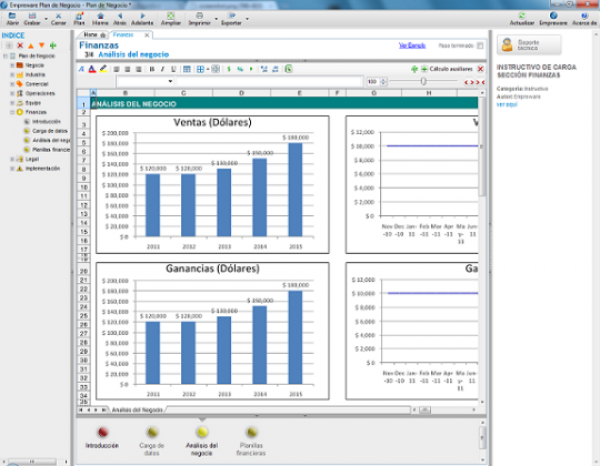
Task: Save the plan with the Grabar icon
Action: (x=32, y=18)
